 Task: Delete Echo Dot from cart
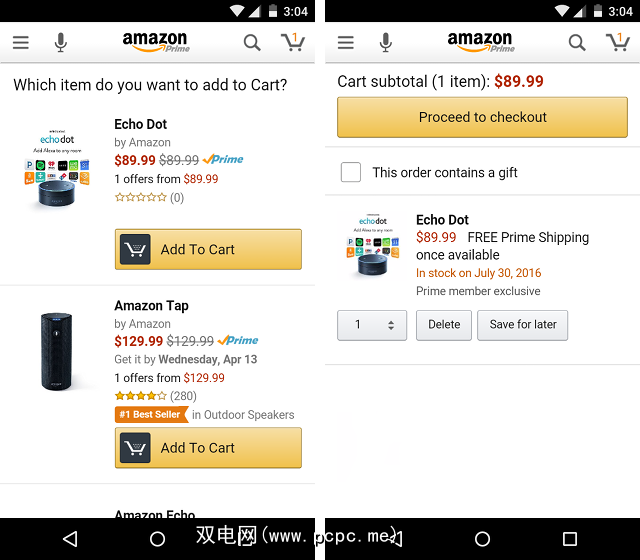444,325
